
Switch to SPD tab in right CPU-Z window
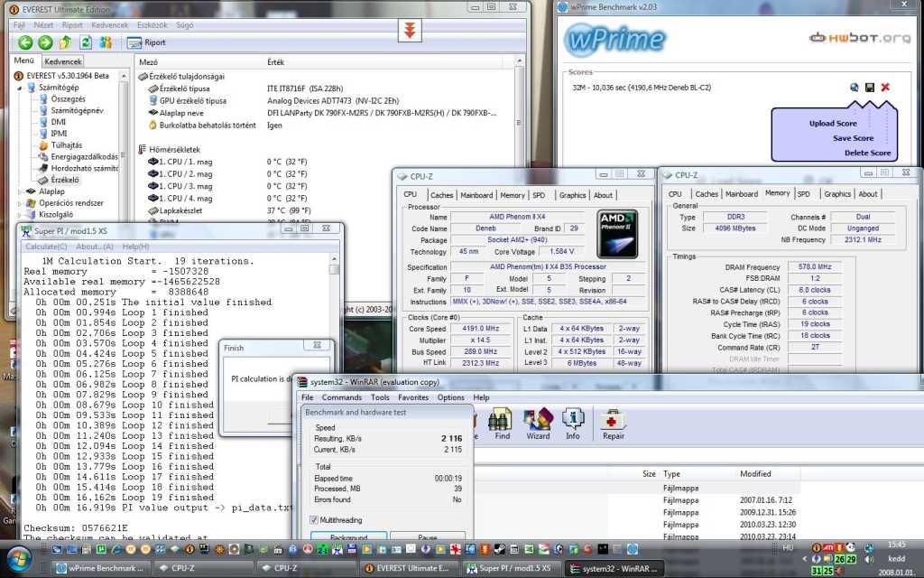[x=804, y=193]
